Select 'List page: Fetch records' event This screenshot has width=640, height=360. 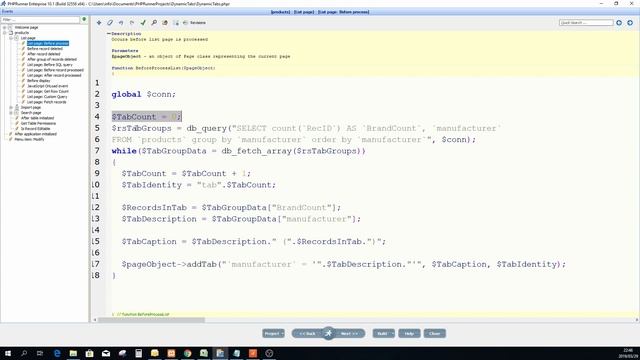coord(47,102)
